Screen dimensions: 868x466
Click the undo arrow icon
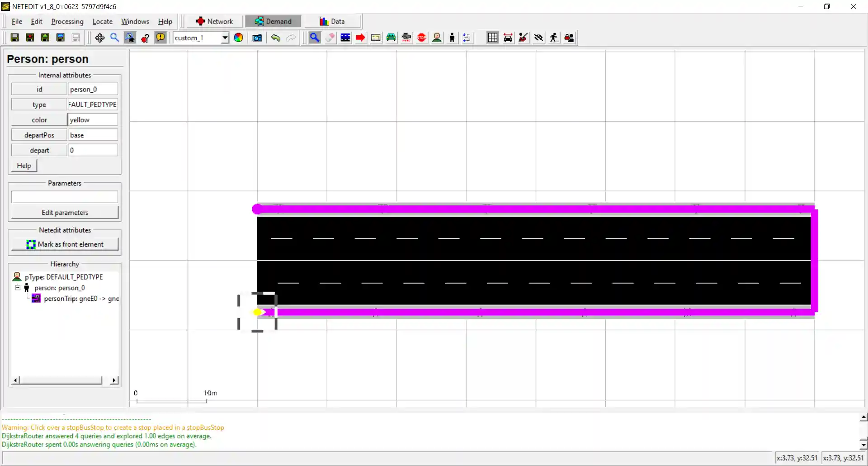[275, 38]
